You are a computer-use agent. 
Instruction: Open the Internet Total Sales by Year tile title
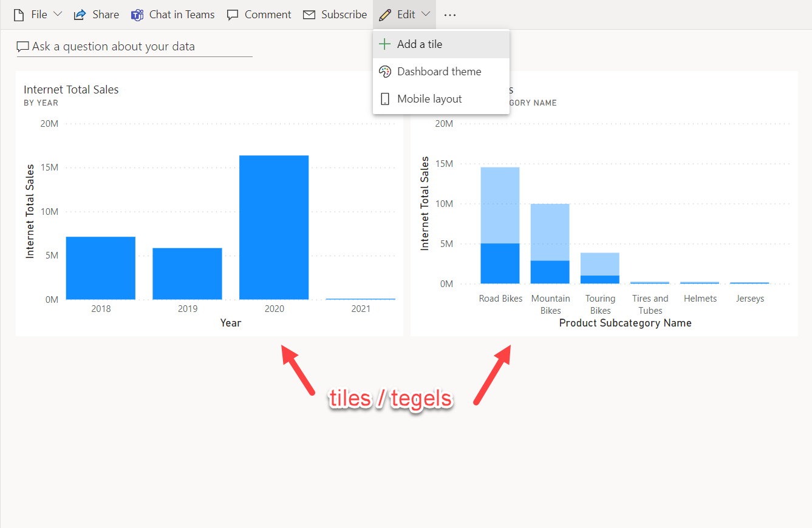71,90
